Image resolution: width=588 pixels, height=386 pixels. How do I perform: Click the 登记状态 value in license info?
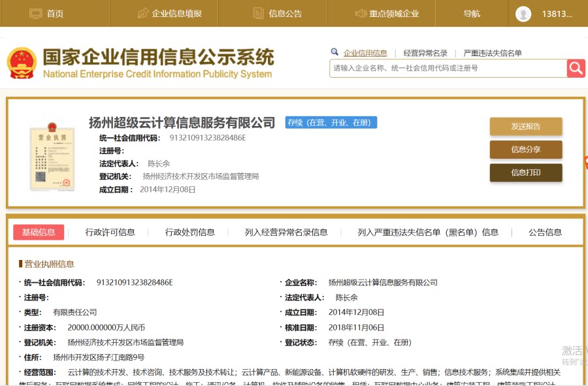370,342
